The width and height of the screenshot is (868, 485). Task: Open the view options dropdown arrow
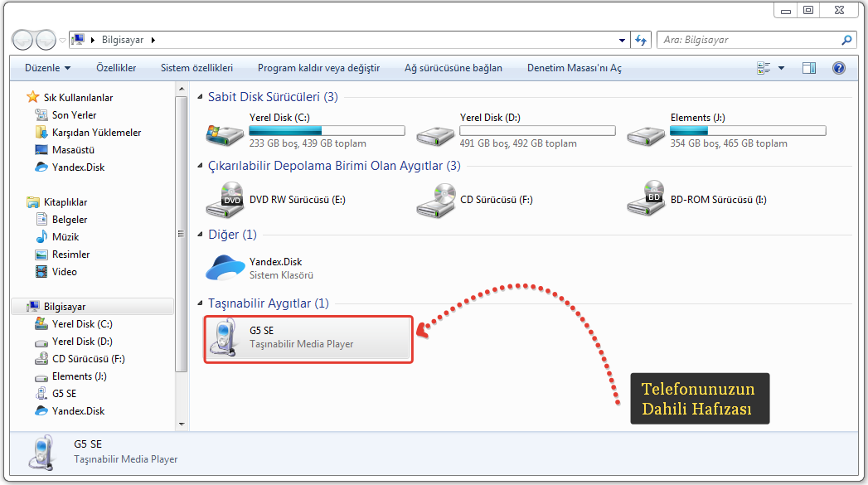[x=781, y=68]
